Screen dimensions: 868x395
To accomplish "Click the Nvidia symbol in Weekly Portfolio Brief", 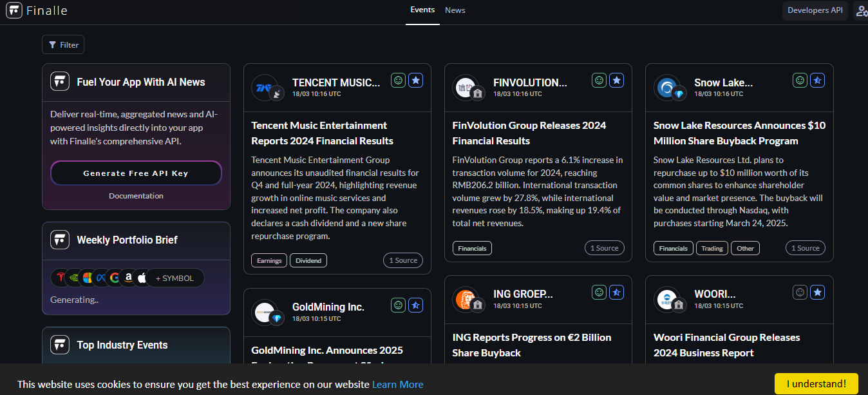I will pyautogui.click(x=74, y=278).
